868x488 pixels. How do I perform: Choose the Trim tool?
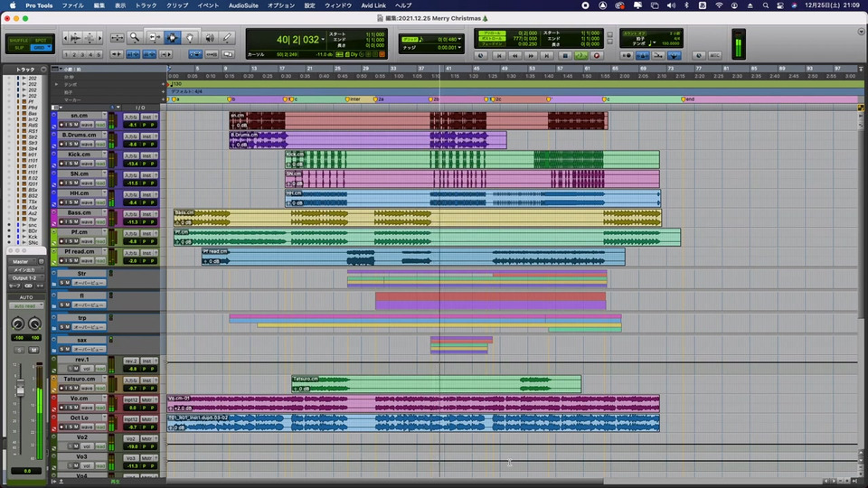[x=154, y=37]
